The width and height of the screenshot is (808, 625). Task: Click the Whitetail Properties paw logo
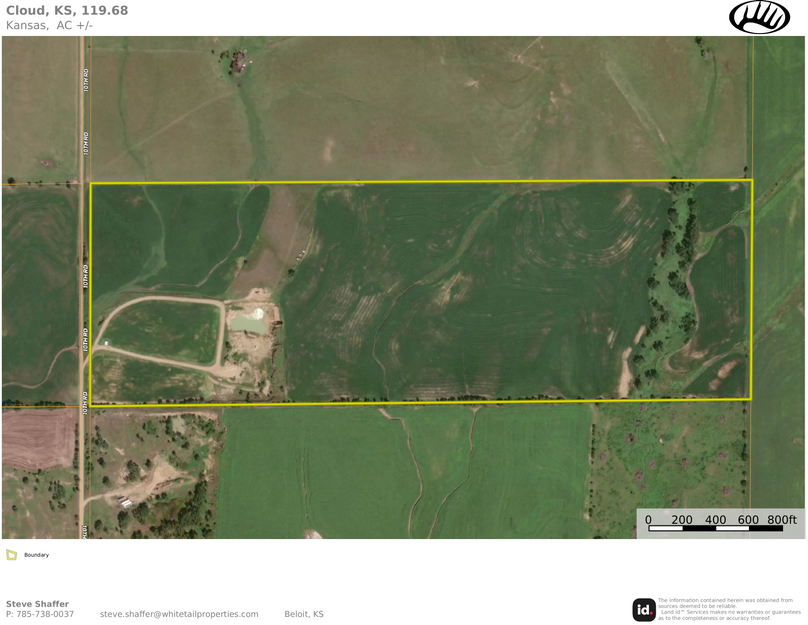759,17
